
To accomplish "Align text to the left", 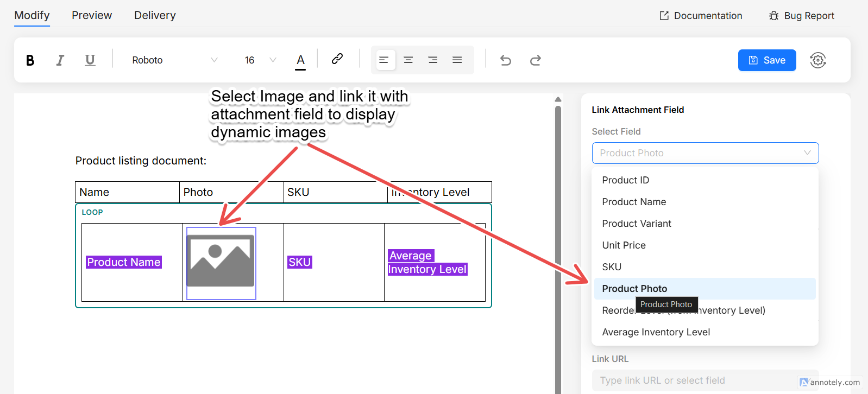I will (x=384, y=60).
